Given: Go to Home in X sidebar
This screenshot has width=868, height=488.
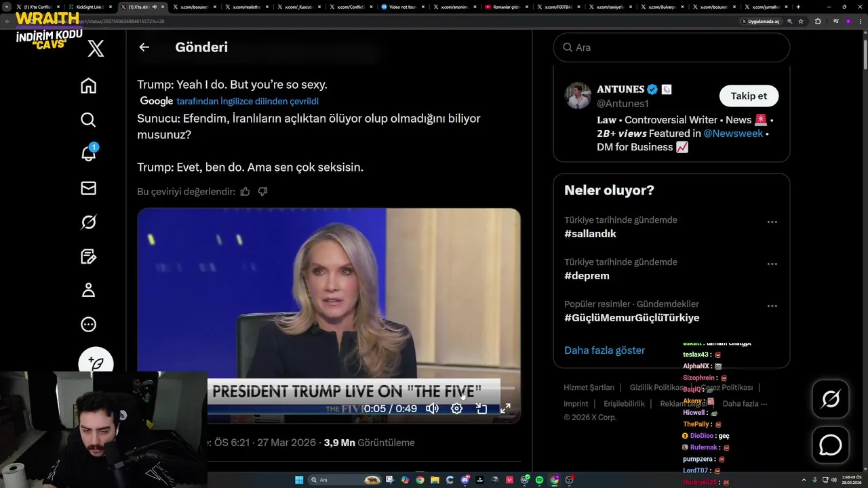Looking at the screenshot, I should click(88, 86).
